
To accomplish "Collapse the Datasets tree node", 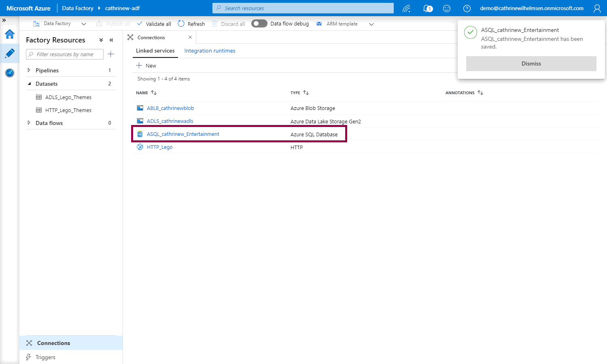I will (29, 84).
